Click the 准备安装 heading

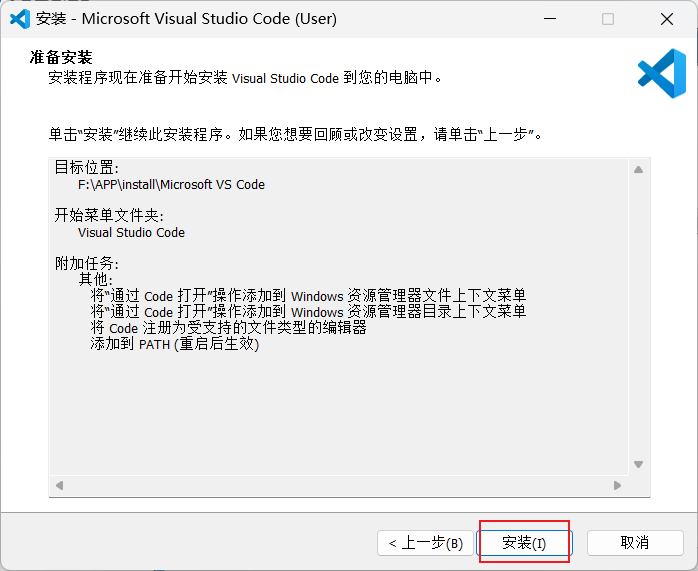pos(61,57)
